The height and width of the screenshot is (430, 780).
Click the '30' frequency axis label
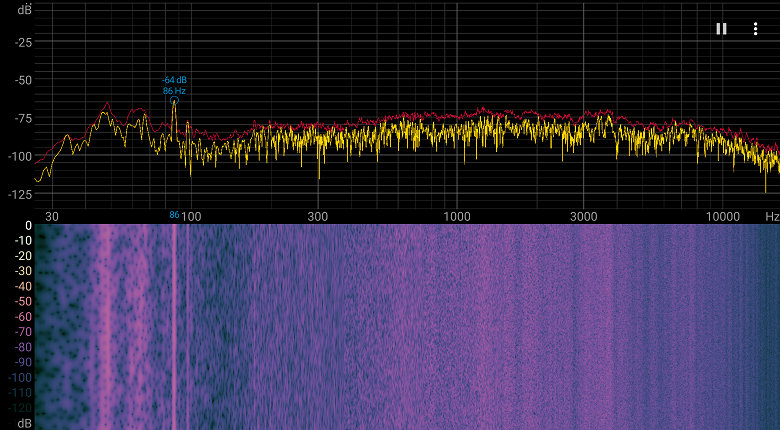click(52, 216)
